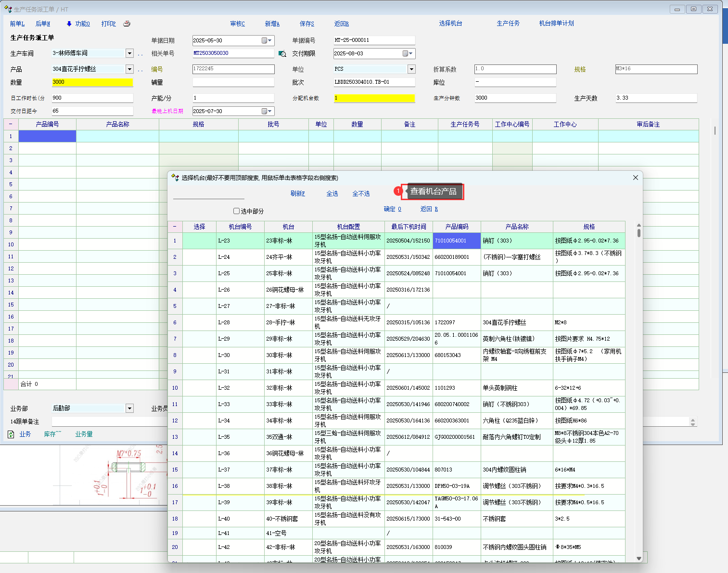
Task: Open the calendar picker for 交付期限
Action: 408,54
